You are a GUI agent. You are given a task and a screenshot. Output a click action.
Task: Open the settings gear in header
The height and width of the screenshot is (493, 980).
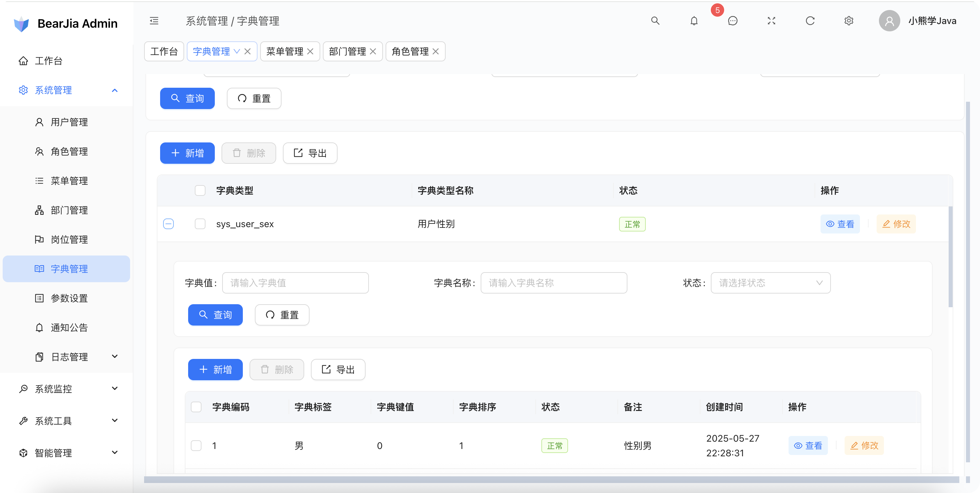pyautogui.click(x=849, y=21)
